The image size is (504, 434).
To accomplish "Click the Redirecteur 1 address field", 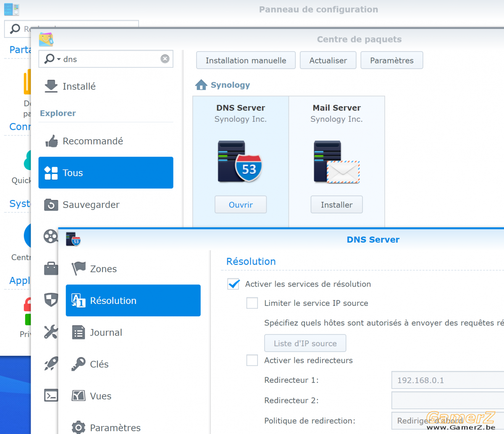I will pos(448,380).
